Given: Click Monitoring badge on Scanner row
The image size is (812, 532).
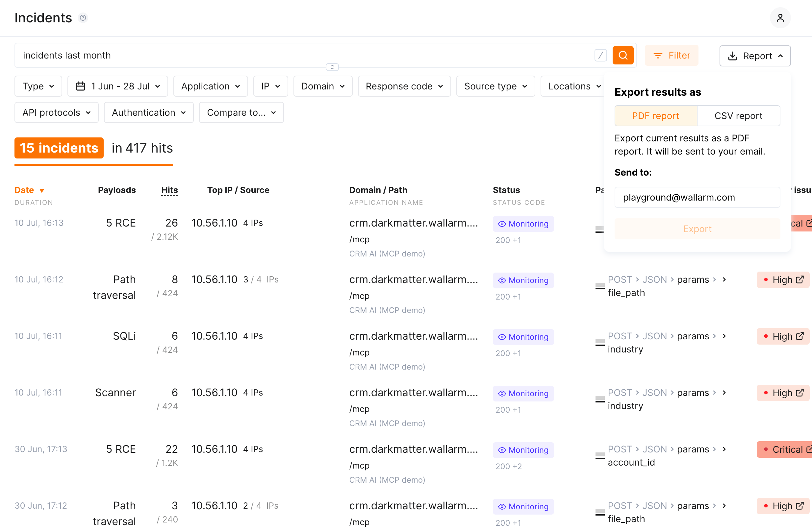Looking at the screenshot, I should (523, 394).
